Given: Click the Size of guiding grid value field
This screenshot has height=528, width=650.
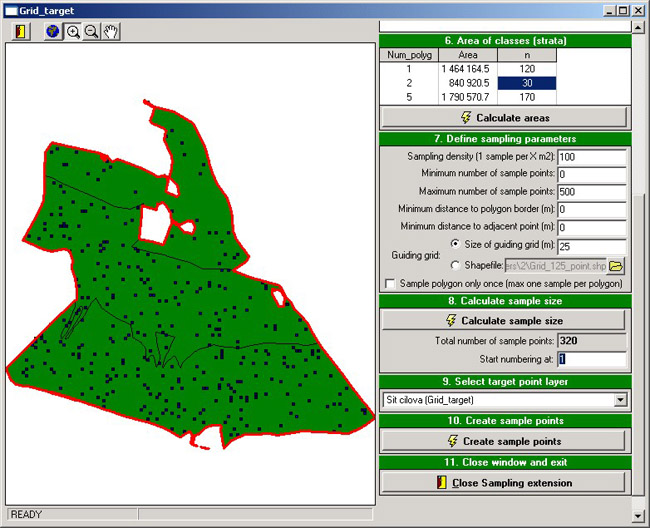Looking at the screenshot, I should 592,245.
